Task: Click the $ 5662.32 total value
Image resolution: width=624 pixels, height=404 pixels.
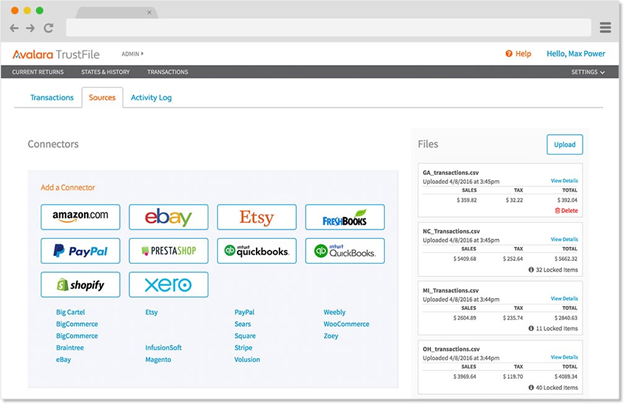Action: (566, 259)
